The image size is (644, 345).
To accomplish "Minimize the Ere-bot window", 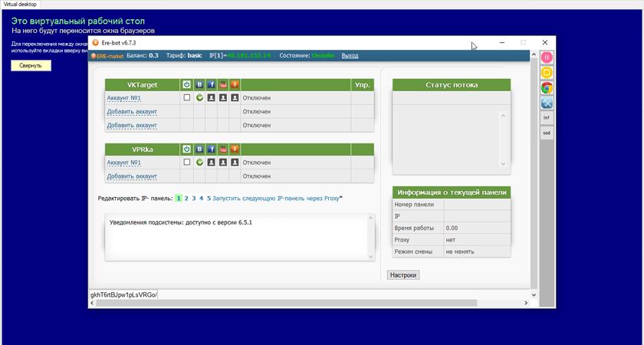I will [x=502, y=42].
